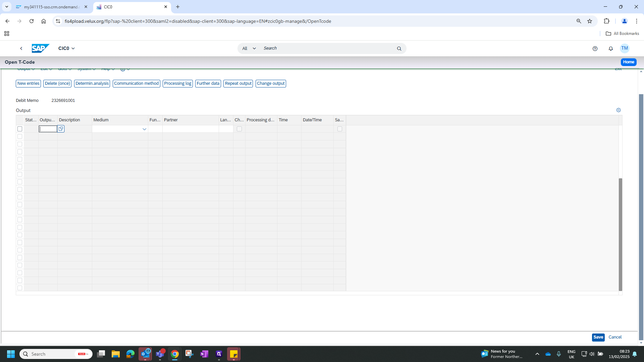644x362 pixels.
Task: Expand the Medium dropdown in the first row
Action: (x=144, y=129)
